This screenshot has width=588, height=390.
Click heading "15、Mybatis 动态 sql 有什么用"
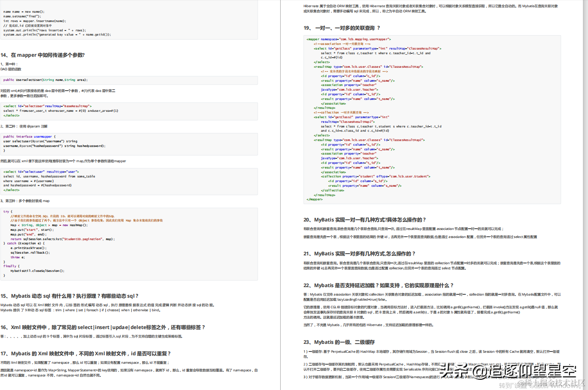70,296
